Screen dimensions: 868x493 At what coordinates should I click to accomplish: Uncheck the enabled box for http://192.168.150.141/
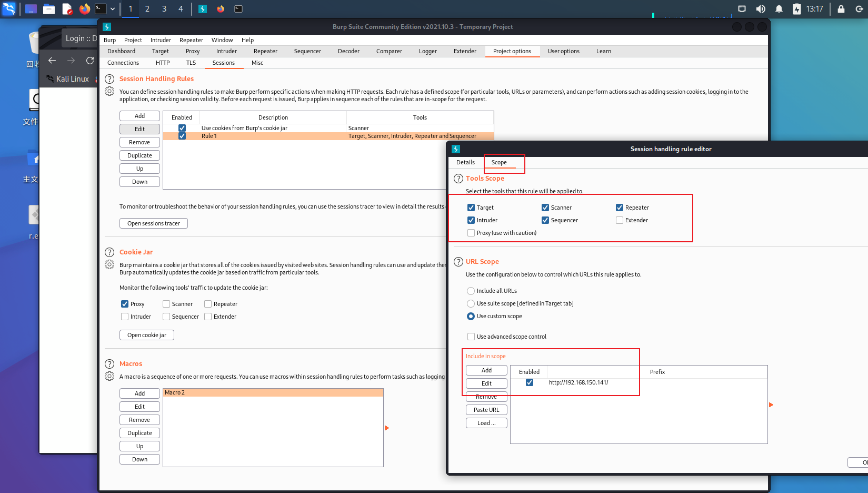click(530, 382)
